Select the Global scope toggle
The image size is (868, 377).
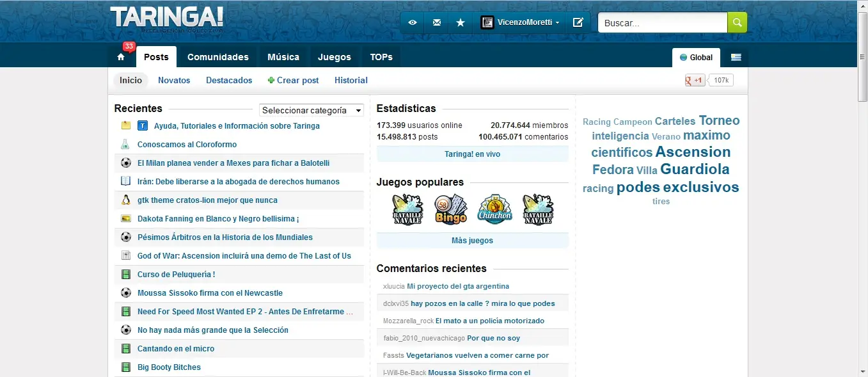click(697, 57)
